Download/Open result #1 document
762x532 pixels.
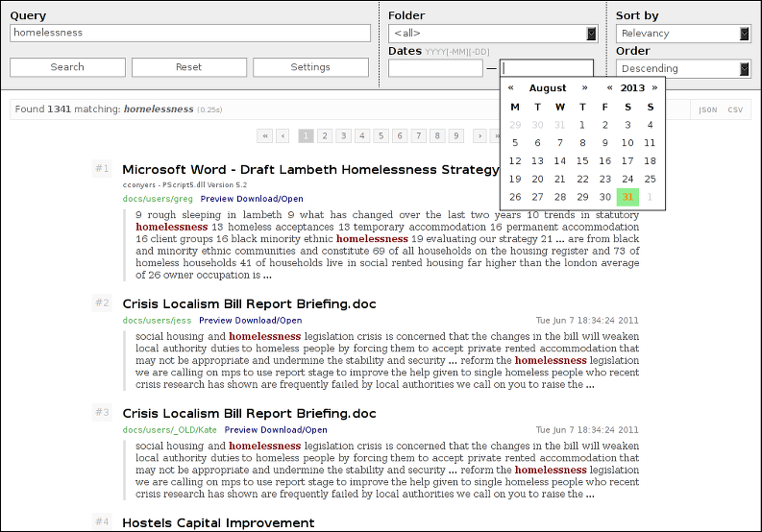tap(270, 199)
